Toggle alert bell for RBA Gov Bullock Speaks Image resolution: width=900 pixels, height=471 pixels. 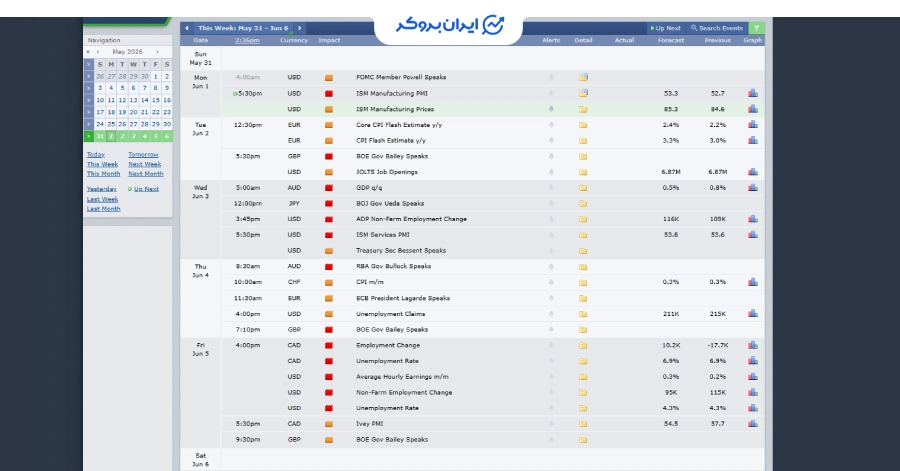pyautogui.click(x=551, y=266)
